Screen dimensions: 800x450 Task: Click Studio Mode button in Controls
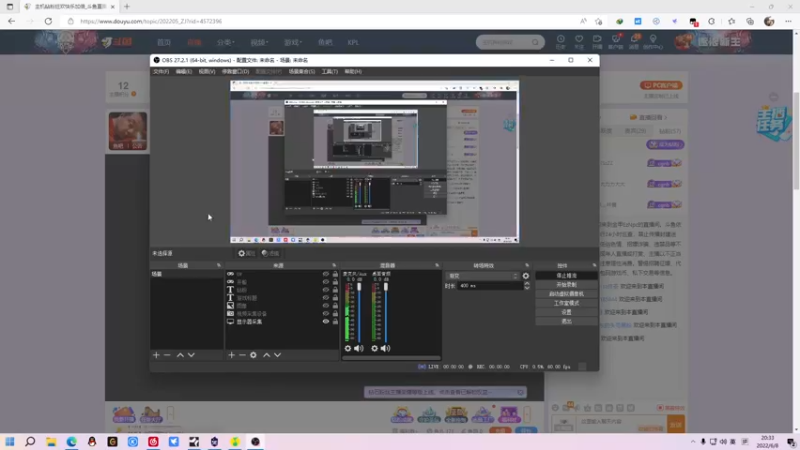point(566,303)
